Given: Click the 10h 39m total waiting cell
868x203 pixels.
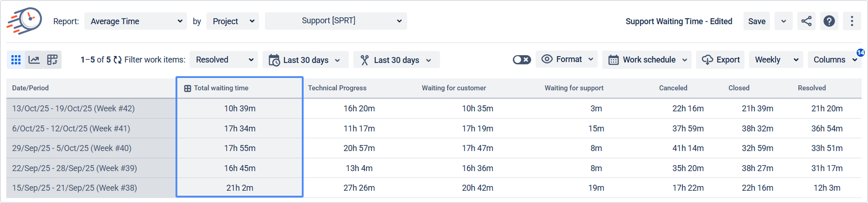Looking at the screenshot, I should point(240,109).
